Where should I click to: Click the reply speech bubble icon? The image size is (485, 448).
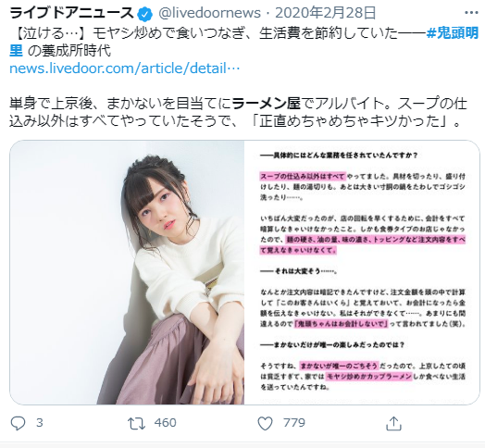tap(18, 423)
